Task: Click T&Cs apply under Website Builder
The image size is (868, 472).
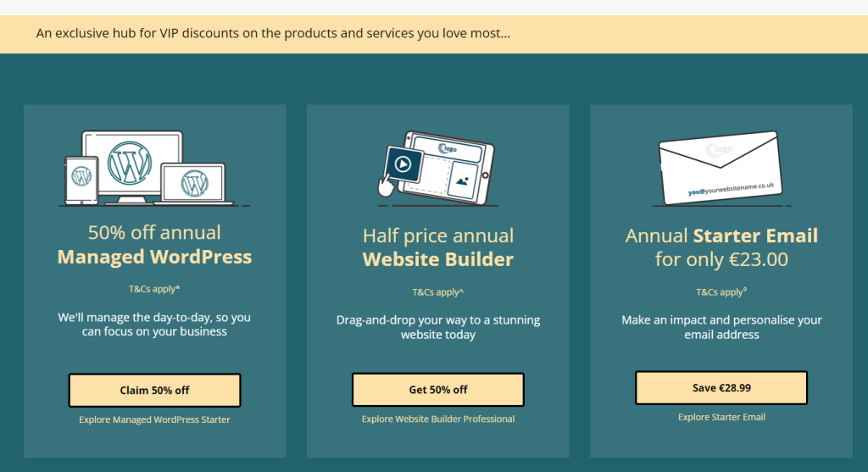Action: [438, 292]
